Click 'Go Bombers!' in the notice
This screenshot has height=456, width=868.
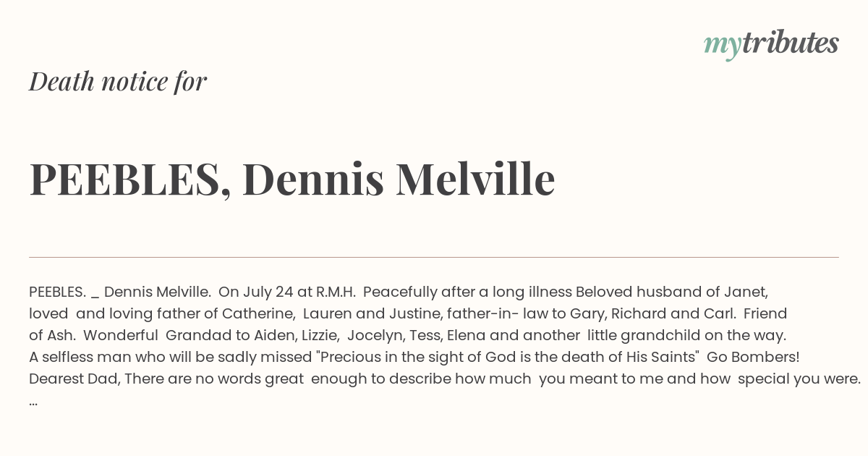tap(753, 358)
